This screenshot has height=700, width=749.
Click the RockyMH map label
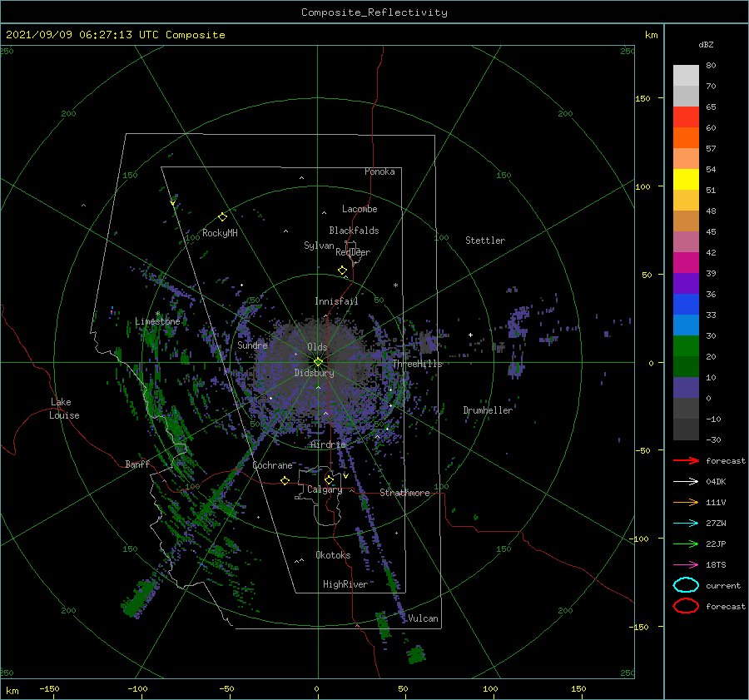tap(220, 233)
